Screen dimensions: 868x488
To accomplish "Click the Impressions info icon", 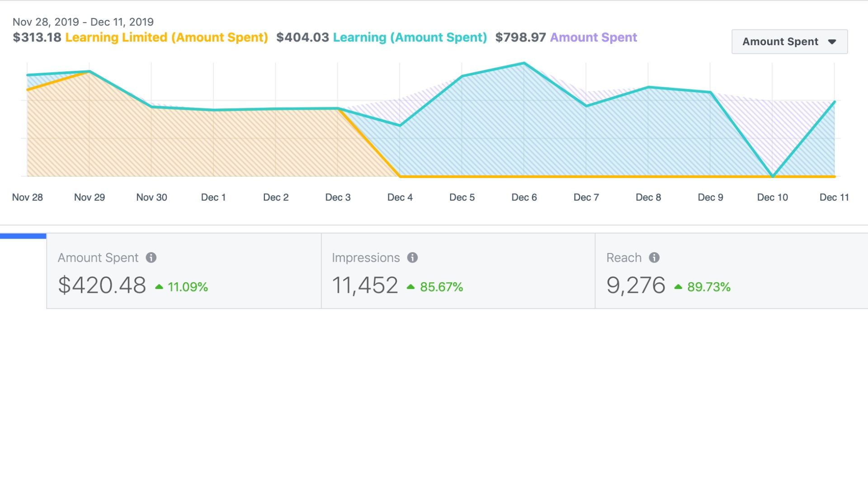I will point(412,258).
